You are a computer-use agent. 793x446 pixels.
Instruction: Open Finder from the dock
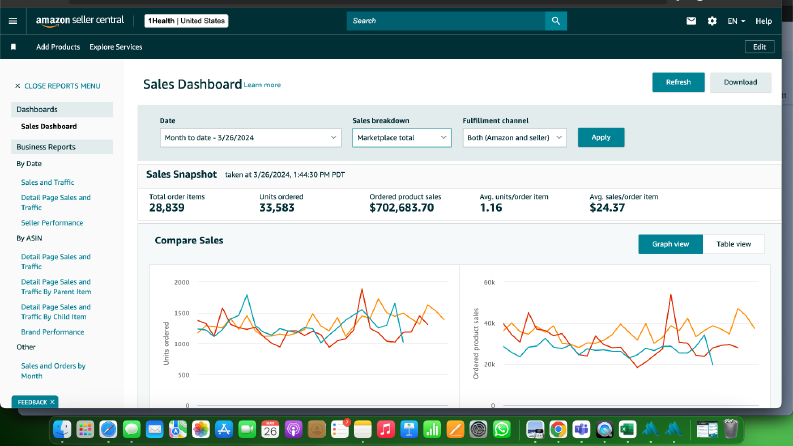point(62,429)
